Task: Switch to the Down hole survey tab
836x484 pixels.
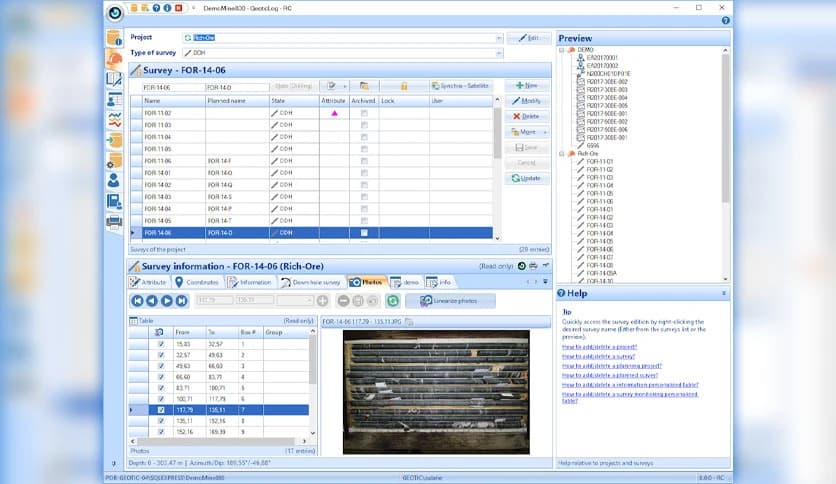Action: [312, 282]
